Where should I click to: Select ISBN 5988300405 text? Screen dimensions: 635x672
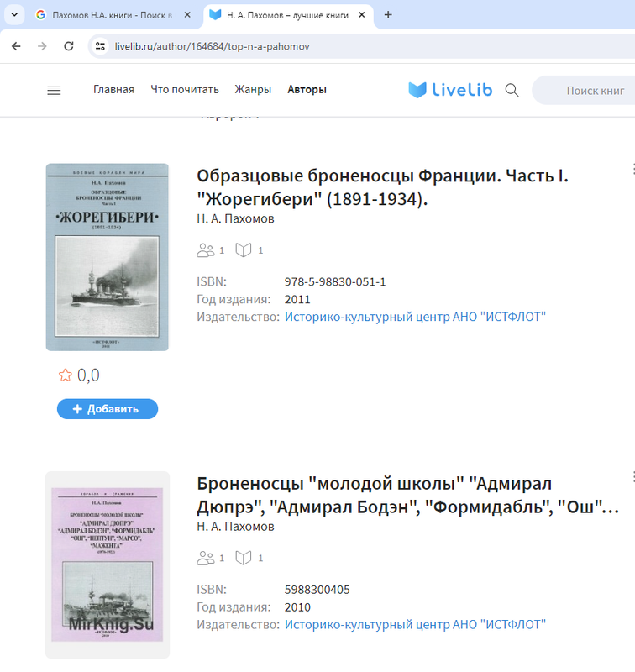[317, 590]
